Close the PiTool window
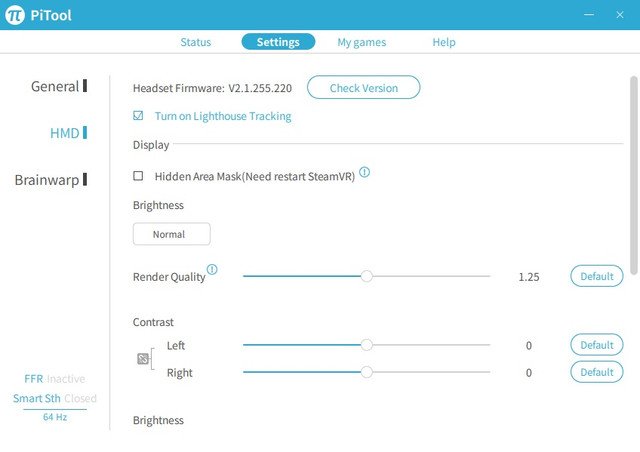 pos(620,15)
